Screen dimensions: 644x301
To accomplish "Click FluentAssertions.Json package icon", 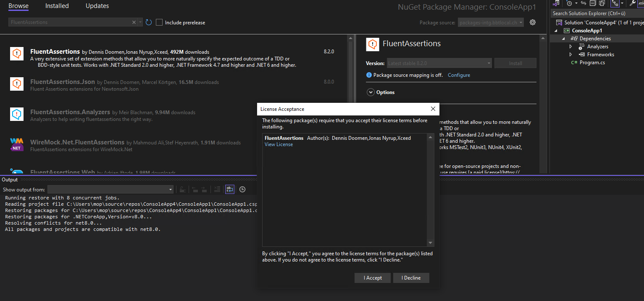I will pos(17,84).
